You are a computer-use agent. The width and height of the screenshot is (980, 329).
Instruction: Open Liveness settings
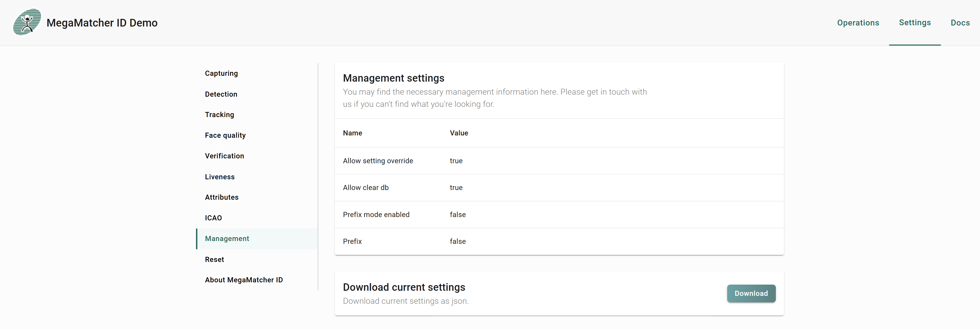257,177
